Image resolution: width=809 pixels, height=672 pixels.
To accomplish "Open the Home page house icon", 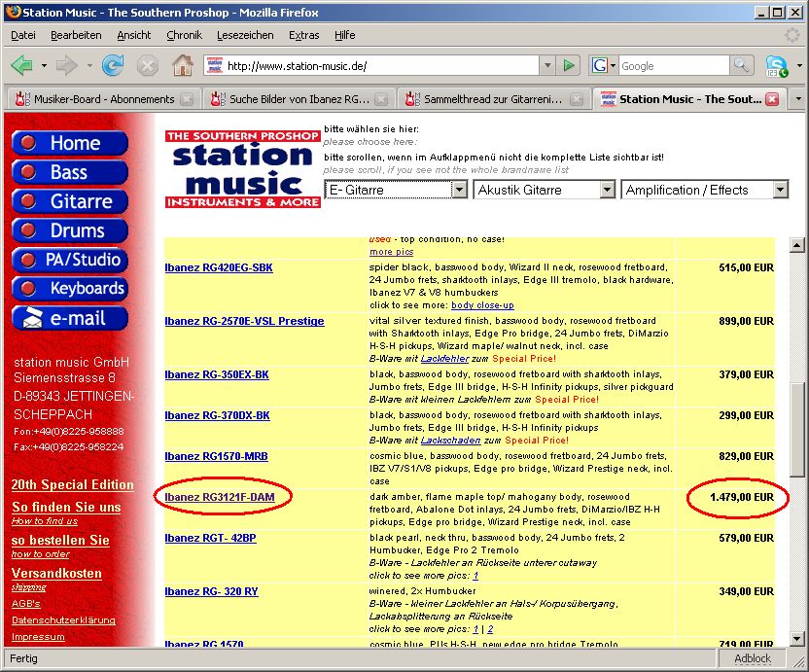I will coord(183,65).
